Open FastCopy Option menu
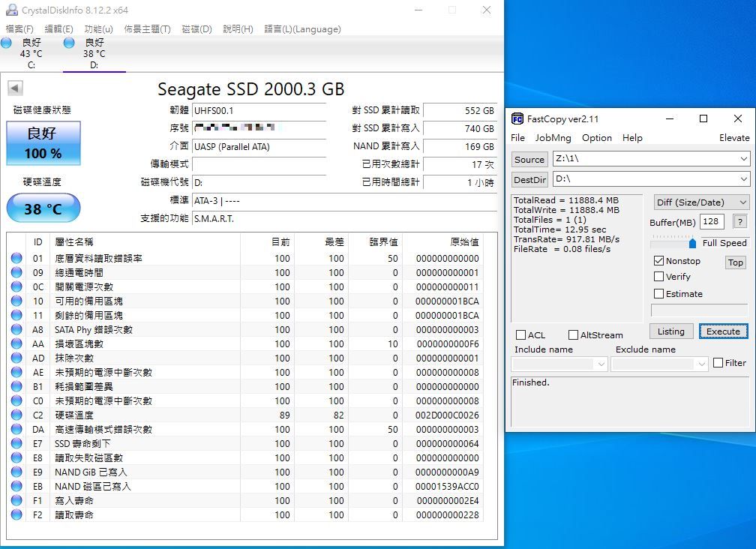Viewport: 756px width, 549px height. [x=597, y=138]
